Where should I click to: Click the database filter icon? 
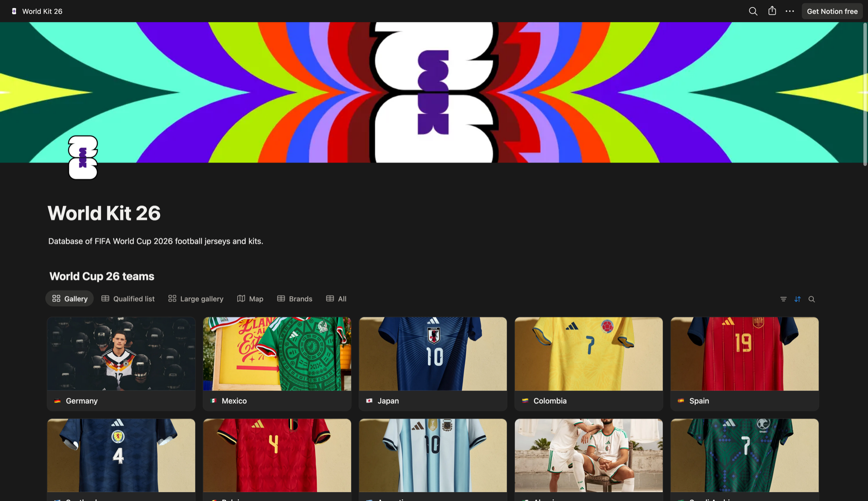point(783,299)
